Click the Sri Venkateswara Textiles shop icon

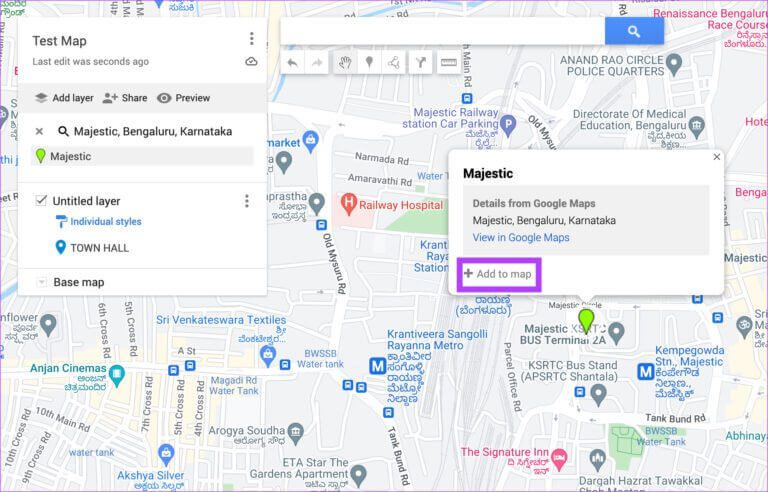267,355
